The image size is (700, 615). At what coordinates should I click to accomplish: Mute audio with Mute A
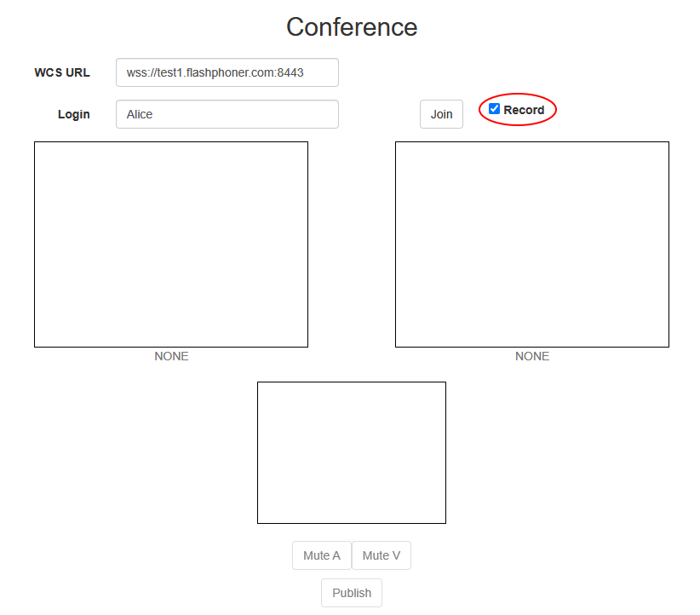[321, 555]
